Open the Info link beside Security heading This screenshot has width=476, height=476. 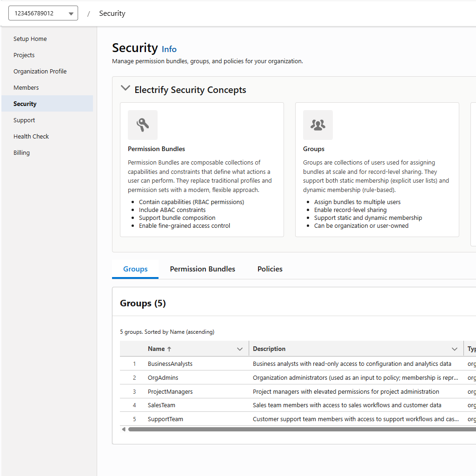pos(169,49)
